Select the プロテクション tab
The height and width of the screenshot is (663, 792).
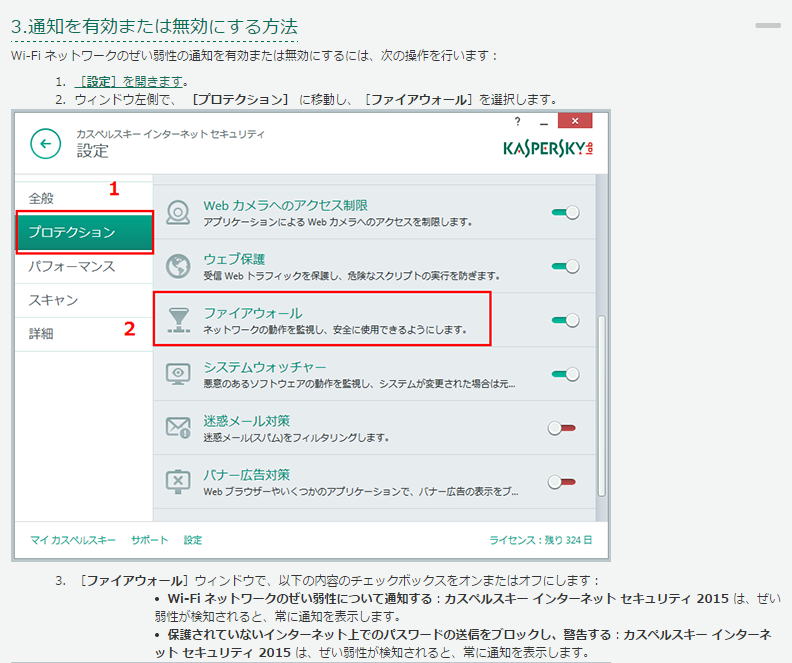pyautogui.click(x=85, y=232)
